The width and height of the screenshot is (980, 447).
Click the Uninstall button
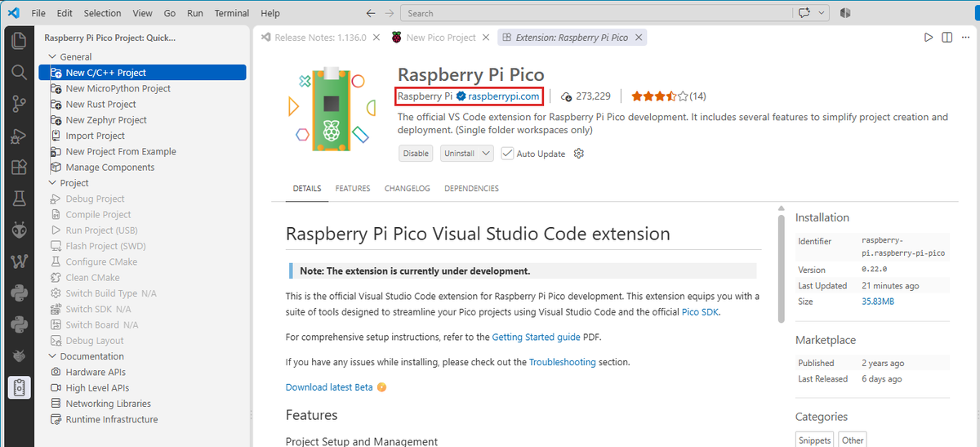pos(459,154)
